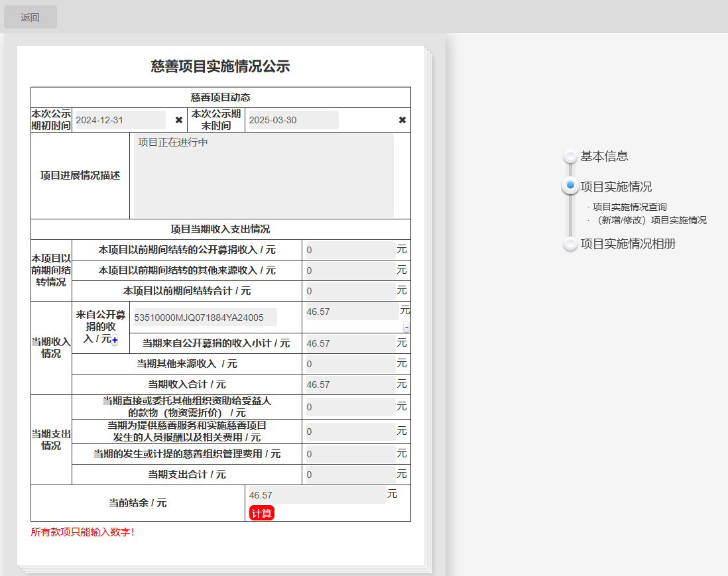The height and width of the screenshot is (576, 728).
Task: Click the fundraising record number field
Action: [x=206, y=317]
